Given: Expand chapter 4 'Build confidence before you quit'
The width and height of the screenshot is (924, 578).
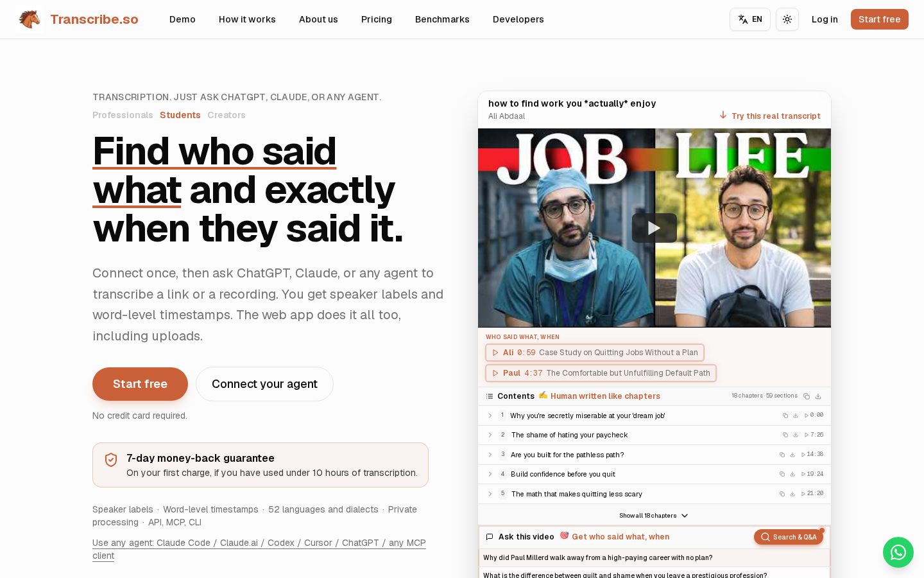Looking at the screenshot, I should point(490,474).
